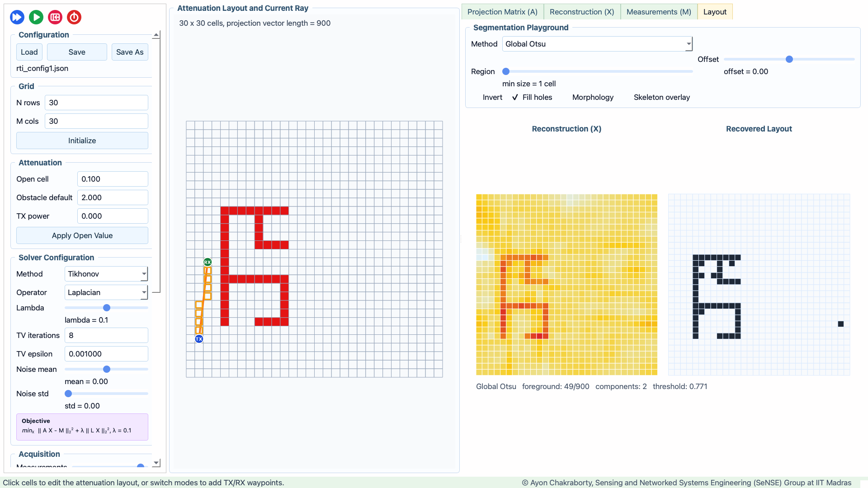The image size is (868, 488).
Task: Click the Acquisition section heading
Action: pos(39,454)
